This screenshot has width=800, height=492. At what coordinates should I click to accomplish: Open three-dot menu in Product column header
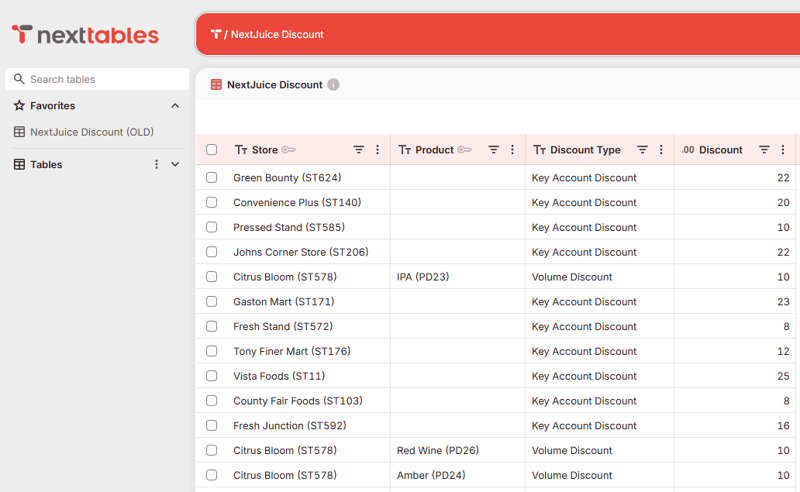click(512, 150)
